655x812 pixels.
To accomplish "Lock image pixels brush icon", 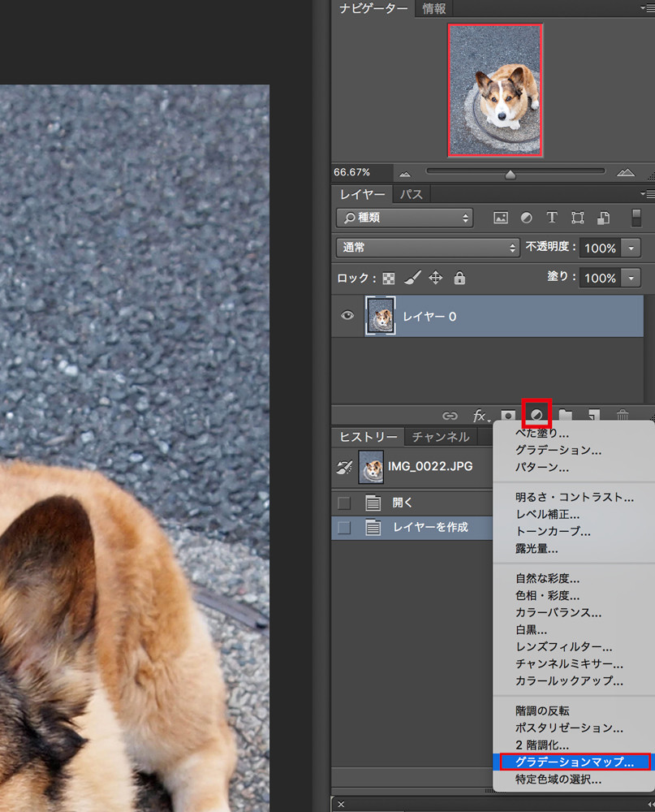I will tap(412, 278).
